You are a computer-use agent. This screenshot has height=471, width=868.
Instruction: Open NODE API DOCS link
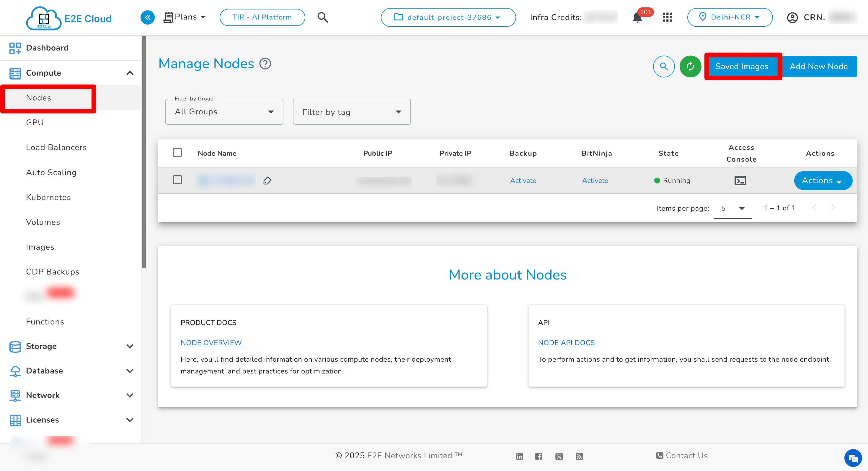click(566, 342)
